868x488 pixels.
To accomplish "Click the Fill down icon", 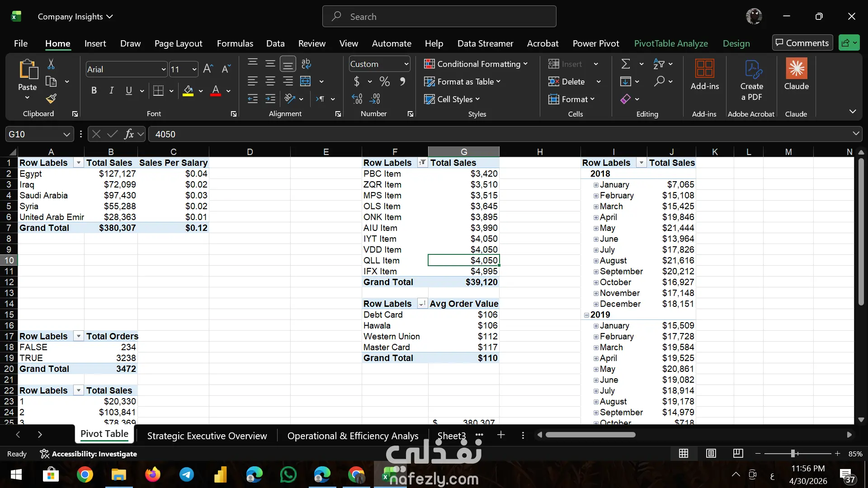I will (x=626, y=81).
